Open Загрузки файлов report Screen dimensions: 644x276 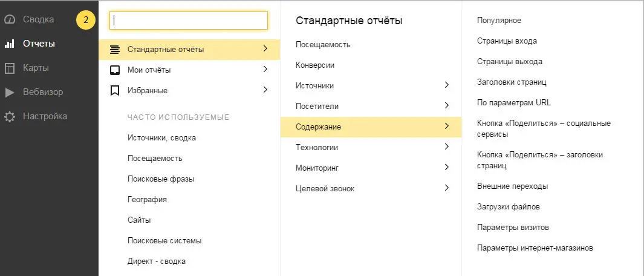click(509, 207)
